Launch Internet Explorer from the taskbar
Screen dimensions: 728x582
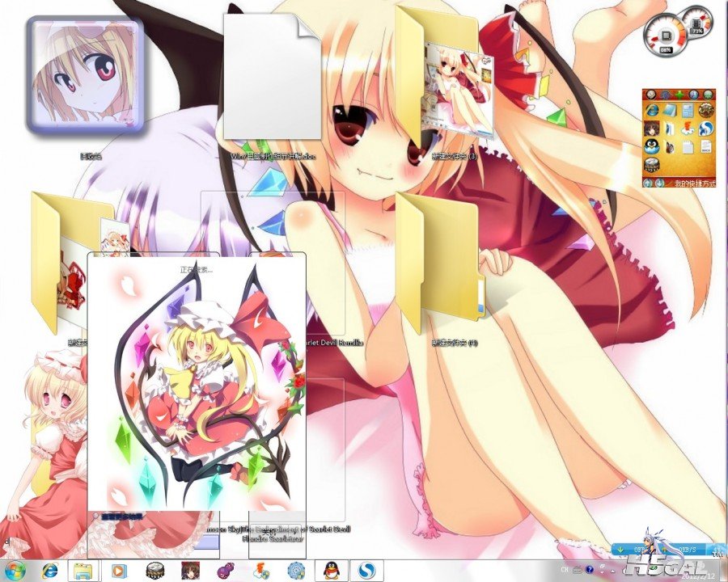[50, 570]
